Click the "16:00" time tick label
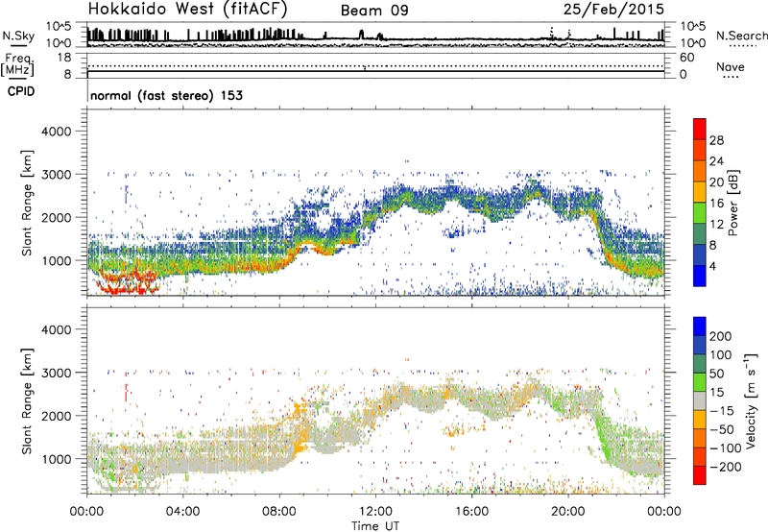The width and height of the screenshot is (768, 532). tap(471, 512)
